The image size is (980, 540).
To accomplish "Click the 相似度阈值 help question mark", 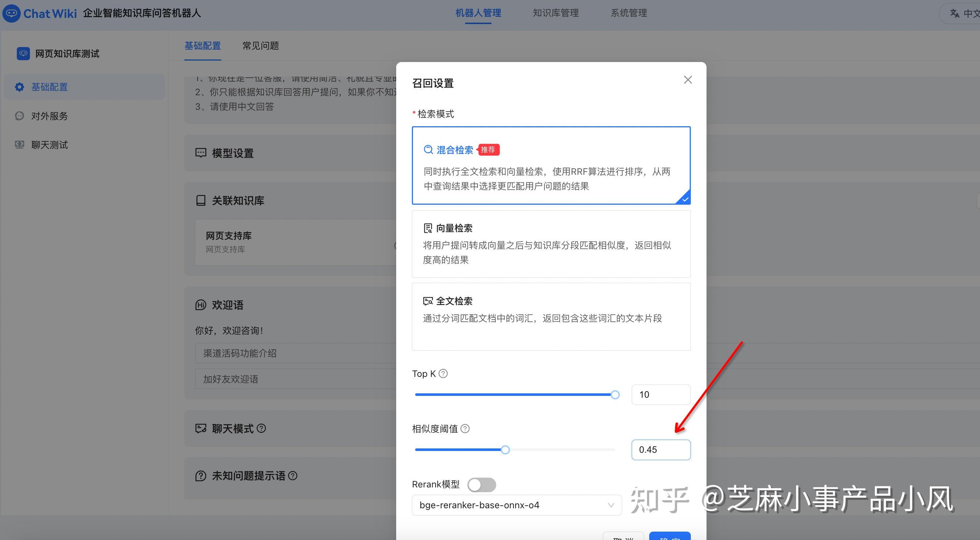I will [464, 429].
